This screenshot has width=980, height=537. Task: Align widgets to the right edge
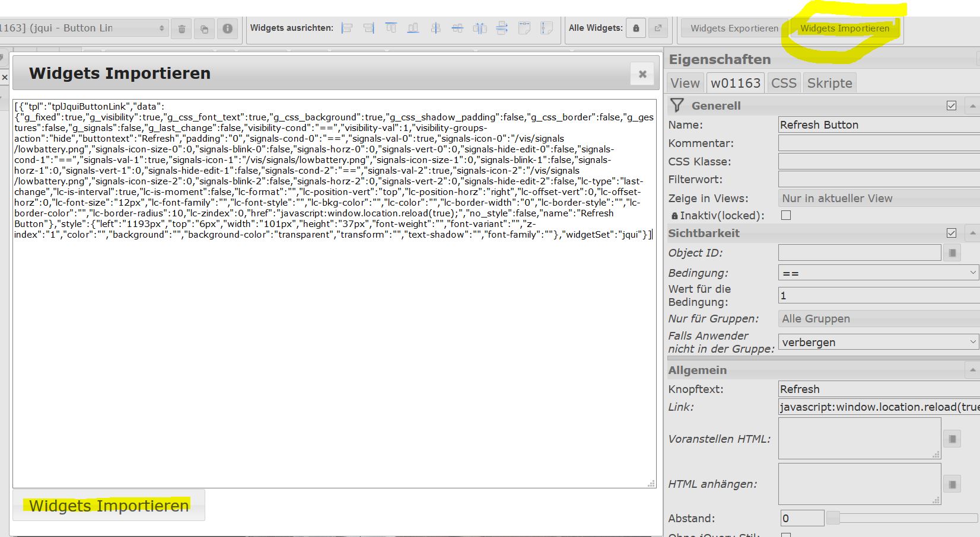(369, 28)
